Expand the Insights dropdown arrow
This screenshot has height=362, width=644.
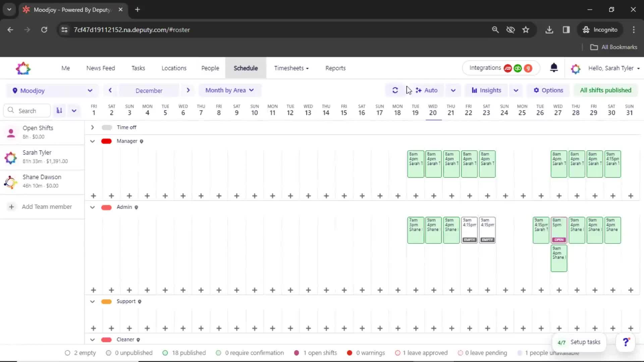click(515, 90)
